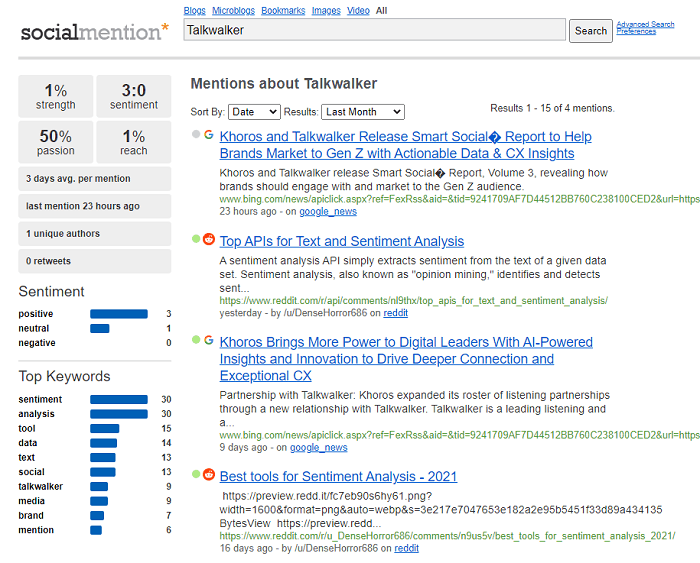Click the 'social' keyword label
This screenshot has height=563, width=700.
click(31, 472)
